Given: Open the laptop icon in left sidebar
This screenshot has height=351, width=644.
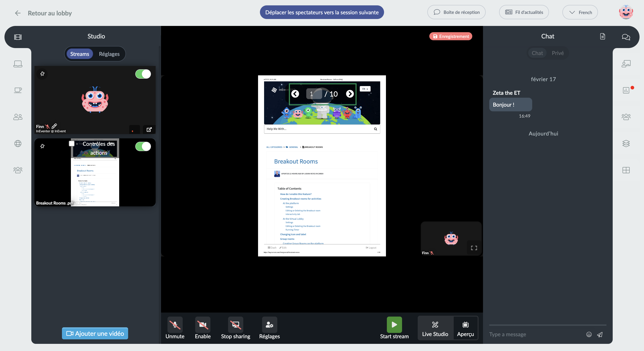Looking at the screenshot, I should (18, 64).
